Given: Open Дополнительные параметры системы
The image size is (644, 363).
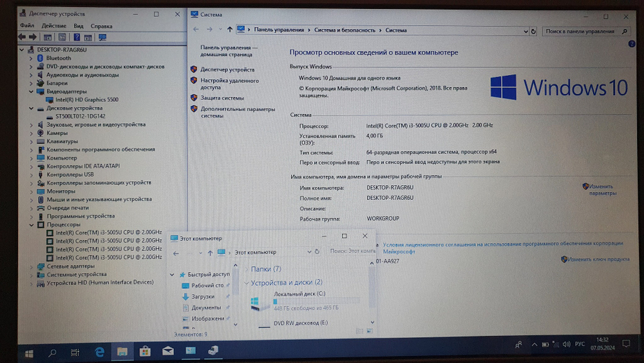Looking at the screenshot, I should [238, 112].
